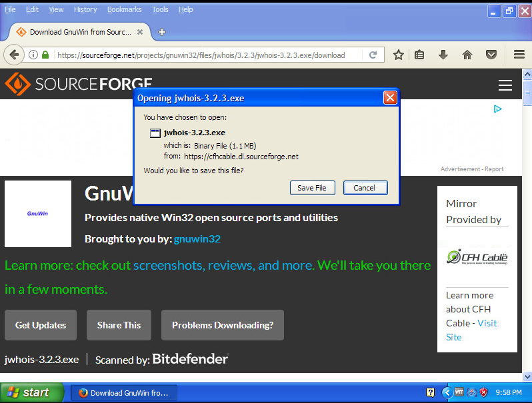The width and height of the screenshot is (532, 403).
Task: Open the History menu
Action: pos(85,9)
